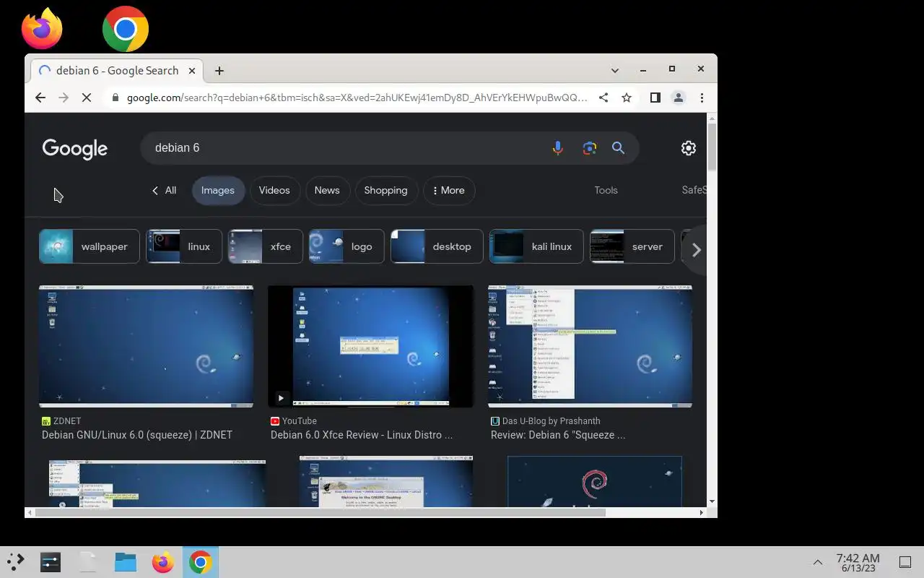Play the YouTube video via its play badge
924x578 pixels.
[281, 397]
